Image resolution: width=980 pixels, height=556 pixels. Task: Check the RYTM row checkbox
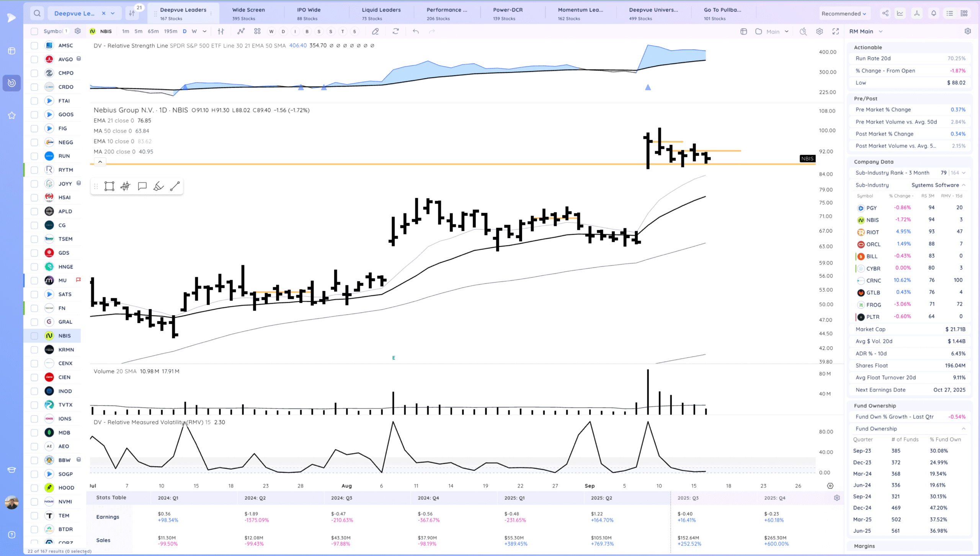(34, 170)
